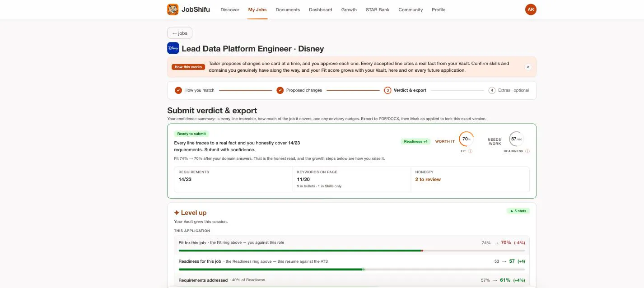The width and height of the screenshot is (644, 288).
Task: Open the Profile page
Action: point(439,9)
